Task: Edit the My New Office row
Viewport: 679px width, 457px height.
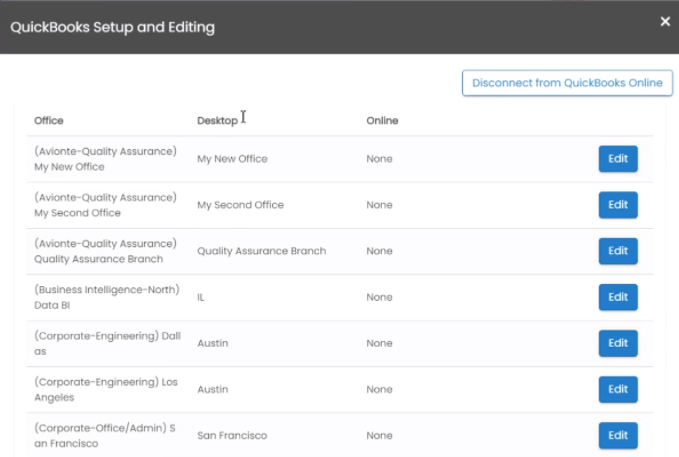Action: click(618, 159)
